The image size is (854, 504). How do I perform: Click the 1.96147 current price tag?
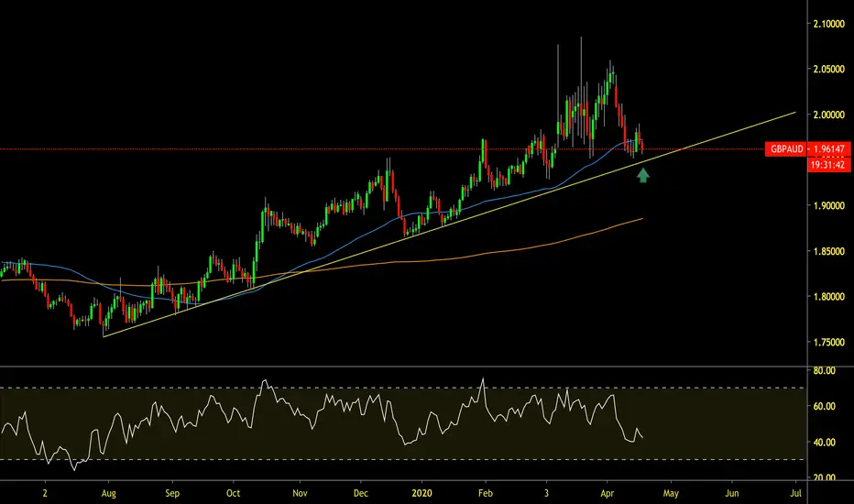[x=829, y=148]
